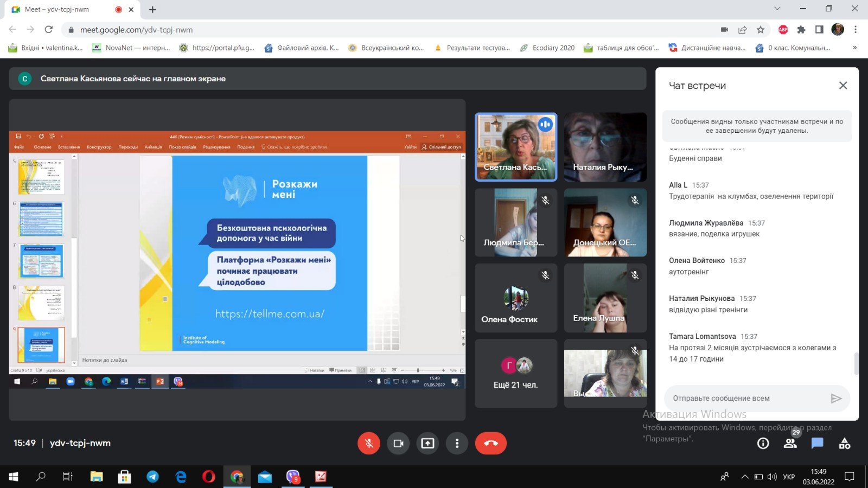Image resolution: width=868 pixels, height=488 pixels.
Task: Select Донецький ОЕ... video tile
Action: point(605,222)
